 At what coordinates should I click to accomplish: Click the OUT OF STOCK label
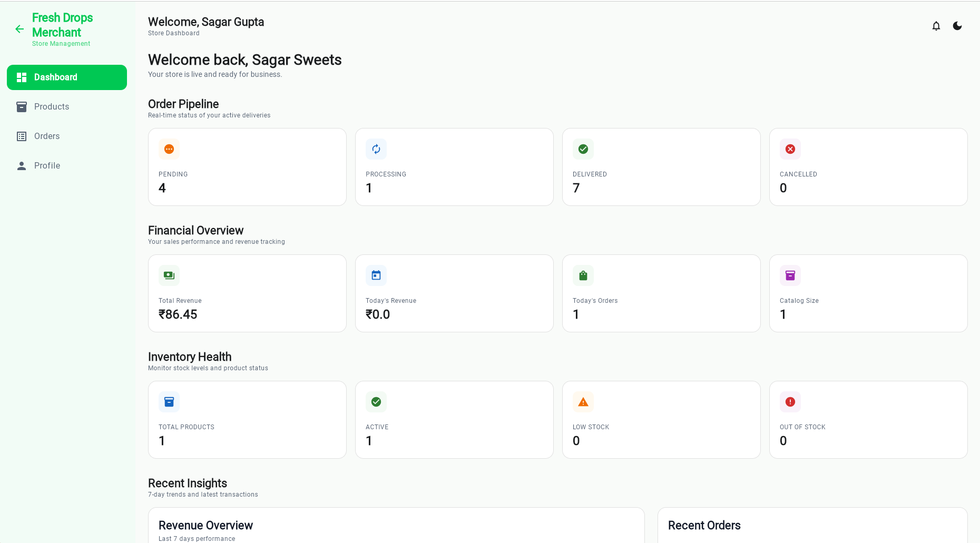803,427
